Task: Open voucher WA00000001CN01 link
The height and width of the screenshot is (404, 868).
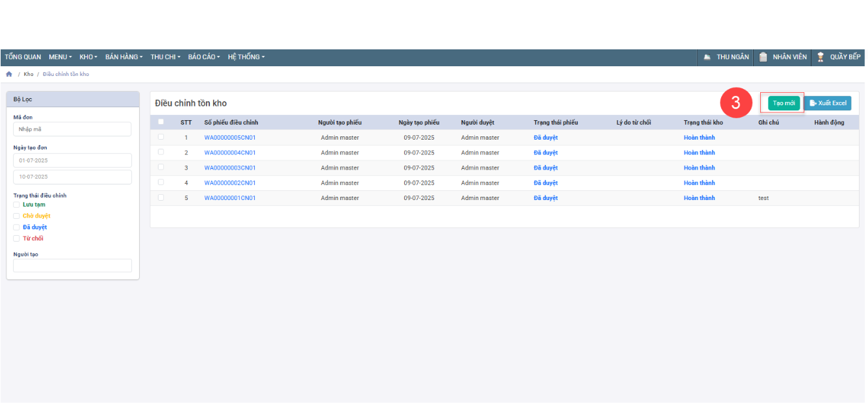Action: pyautogui.click(x=230, y=198)
